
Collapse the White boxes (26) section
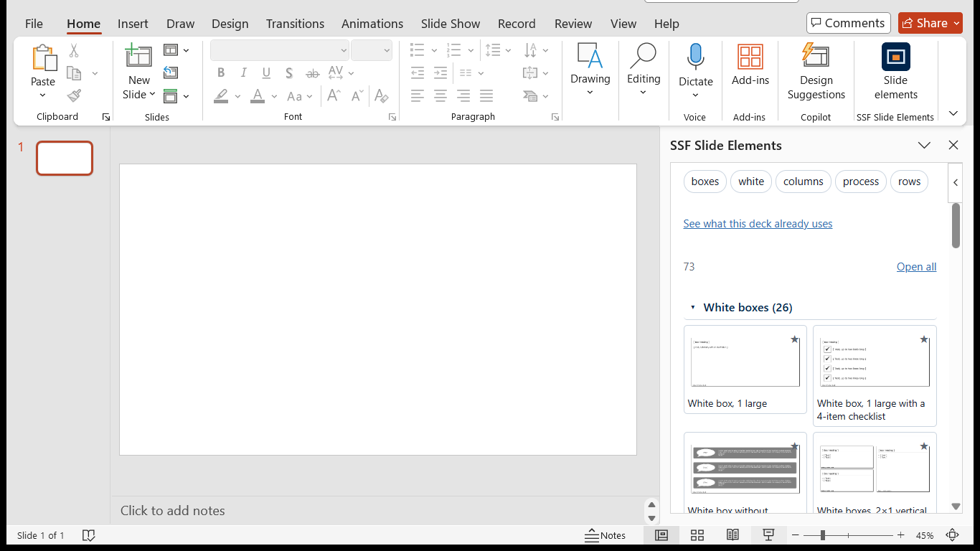pos(693,308)
